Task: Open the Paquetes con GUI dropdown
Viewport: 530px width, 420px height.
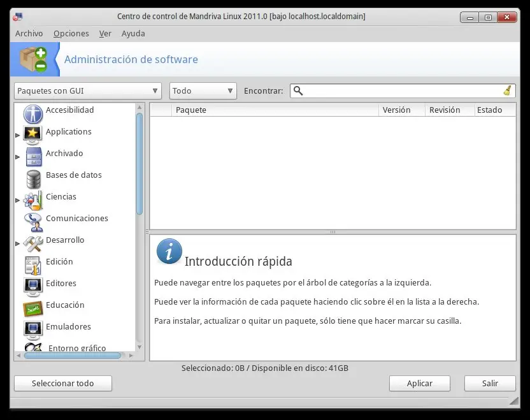Action: [x=87, y=91]
